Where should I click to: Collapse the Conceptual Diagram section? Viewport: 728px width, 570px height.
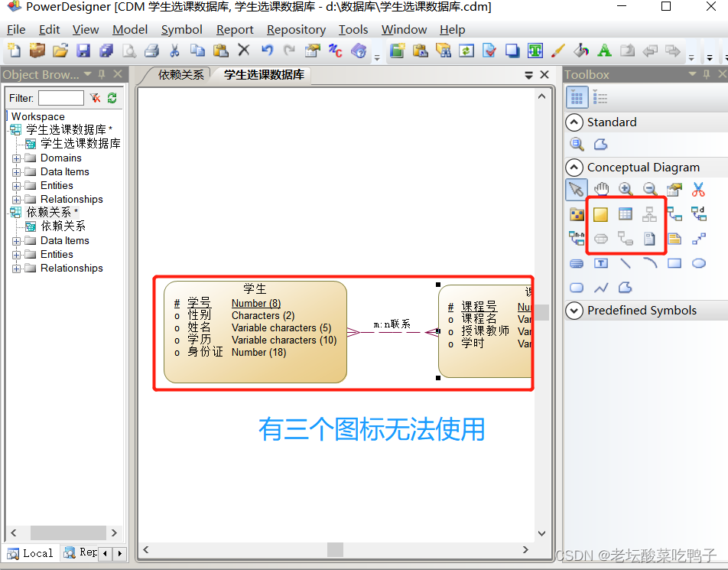[574, 168]
